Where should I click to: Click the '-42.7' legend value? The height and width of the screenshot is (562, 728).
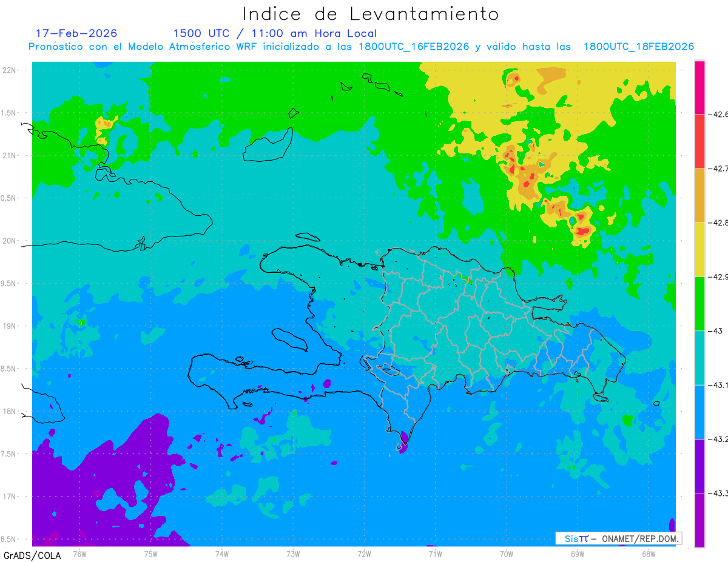tap(718, 169)
